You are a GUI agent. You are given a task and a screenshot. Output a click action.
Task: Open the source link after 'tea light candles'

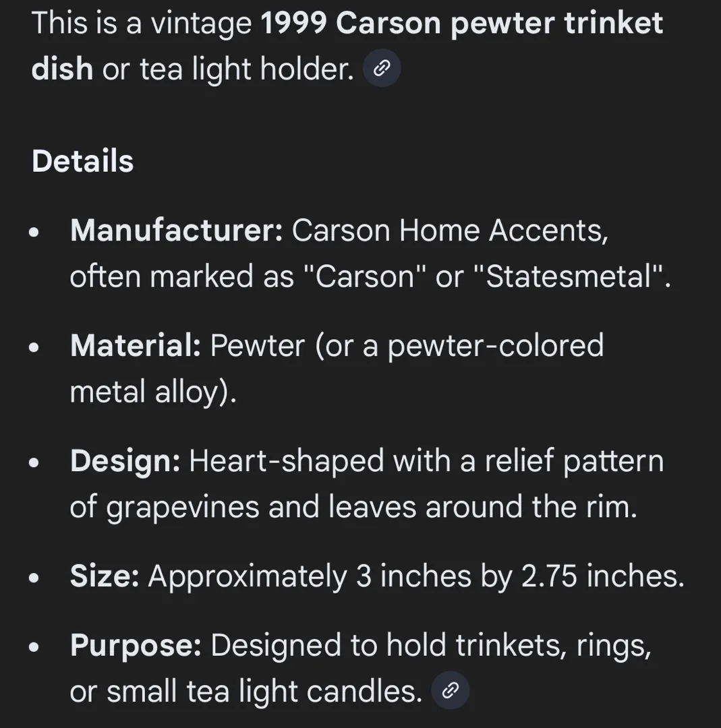[450, 691]
